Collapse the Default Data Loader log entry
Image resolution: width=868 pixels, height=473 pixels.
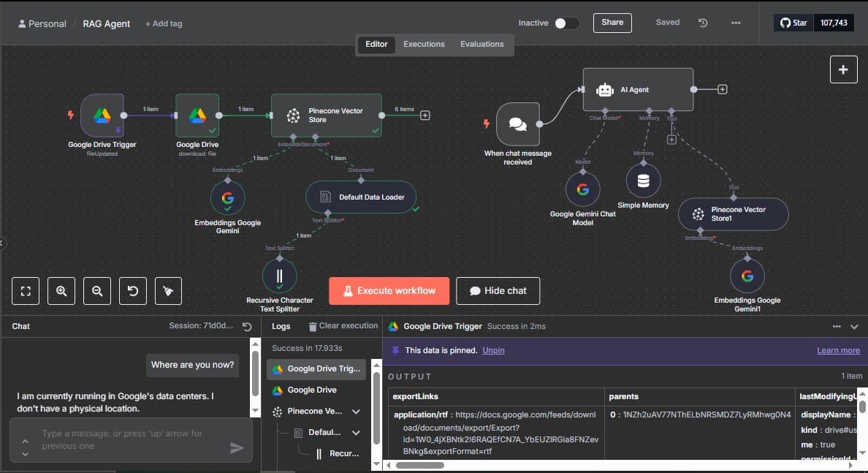pos(356,432)
